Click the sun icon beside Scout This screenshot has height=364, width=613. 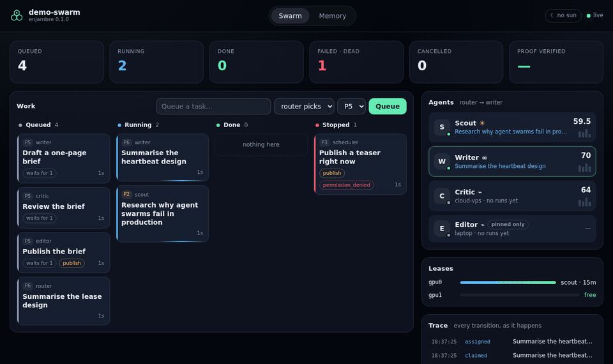(483, 123)
